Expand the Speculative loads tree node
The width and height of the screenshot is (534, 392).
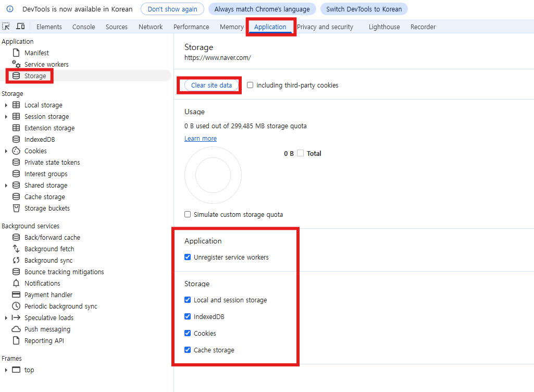6,317
